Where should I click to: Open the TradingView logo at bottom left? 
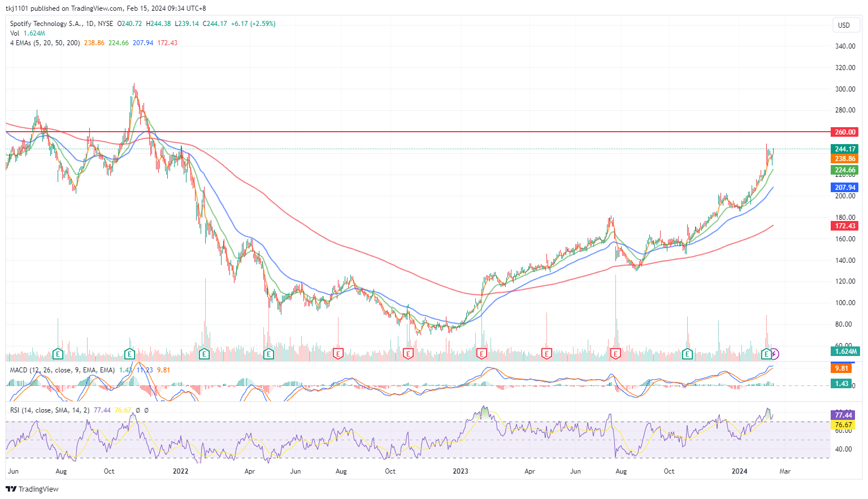pos(32,489)
